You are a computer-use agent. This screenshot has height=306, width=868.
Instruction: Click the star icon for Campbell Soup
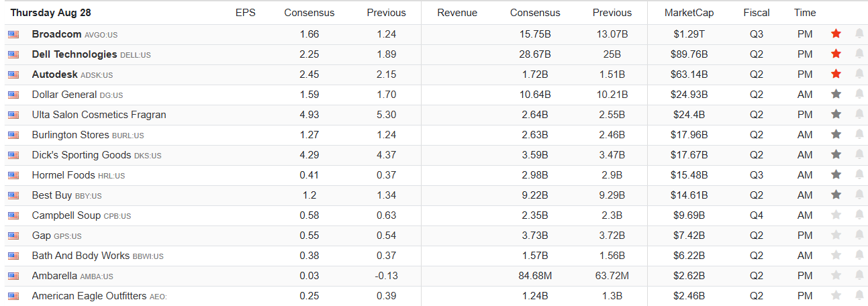click(x=836, y=215)
